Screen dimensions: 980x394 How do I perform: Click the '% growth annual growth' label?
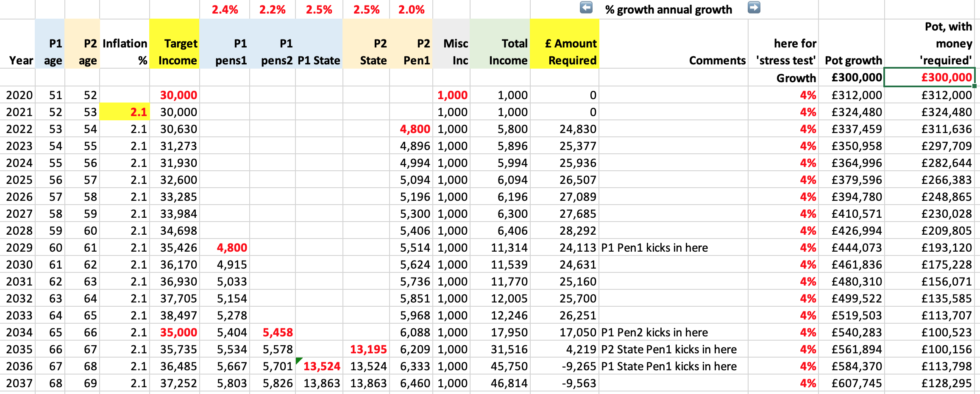point(668,10)
